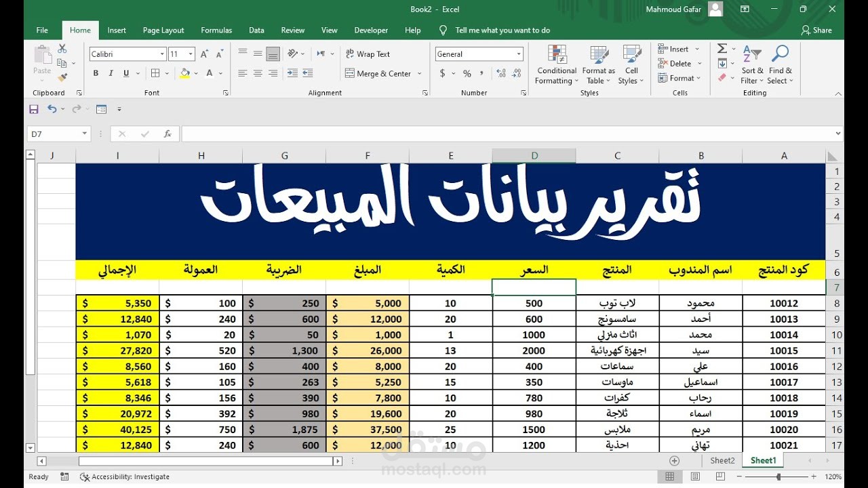Click the Copy icon in Clipboard

[62, 63]
